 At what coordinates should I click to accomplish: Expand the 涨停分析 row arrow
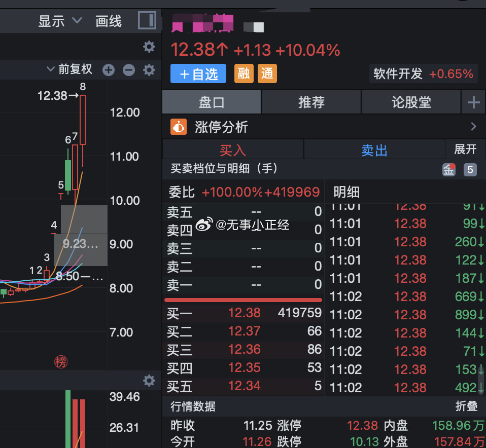(473, 126)
